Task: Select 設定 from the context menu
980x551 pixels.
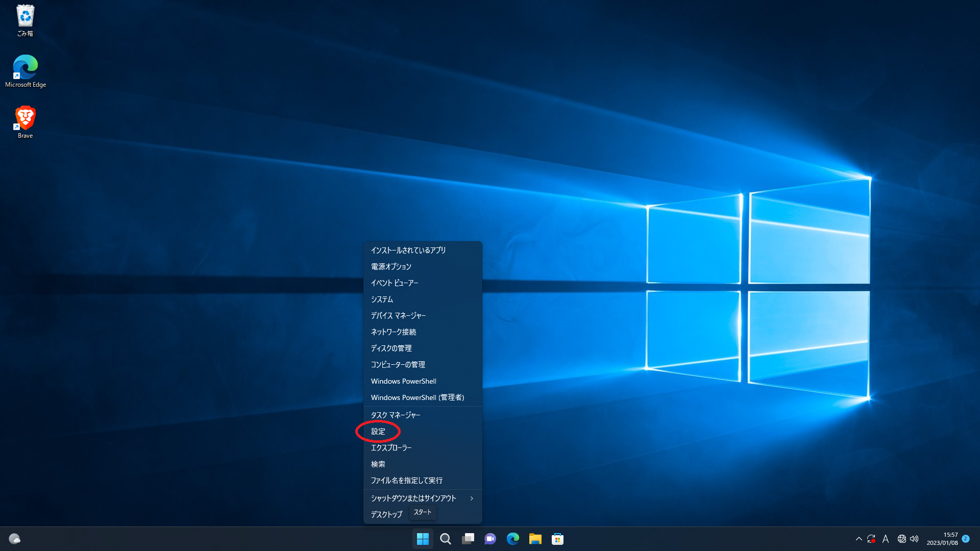Action: pyautogui.click(x=378, y=431)
